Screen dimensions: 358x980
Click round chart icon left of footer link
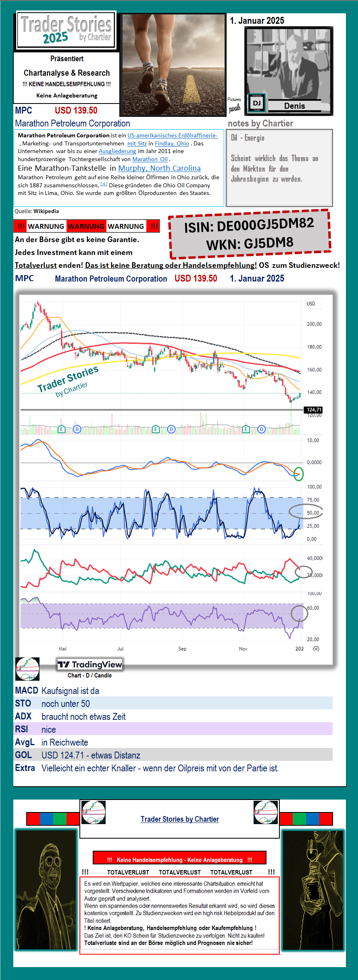click(94, 812)
